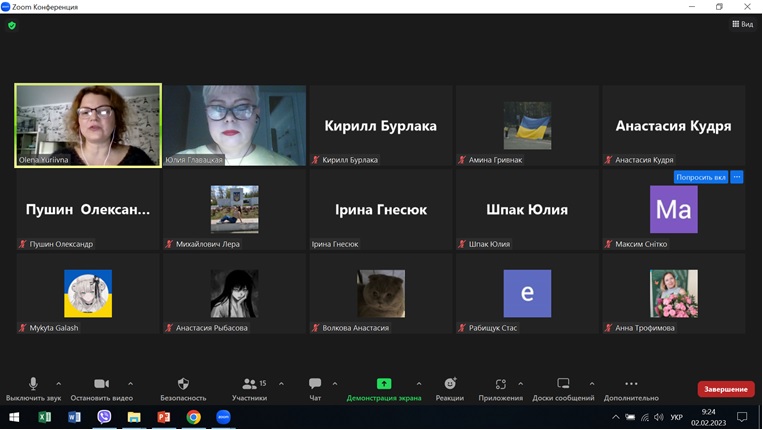Switch input language УКР indicator
Image resolution: width=763 pixels, height=430 pixels.
click(x=676, y=417)
